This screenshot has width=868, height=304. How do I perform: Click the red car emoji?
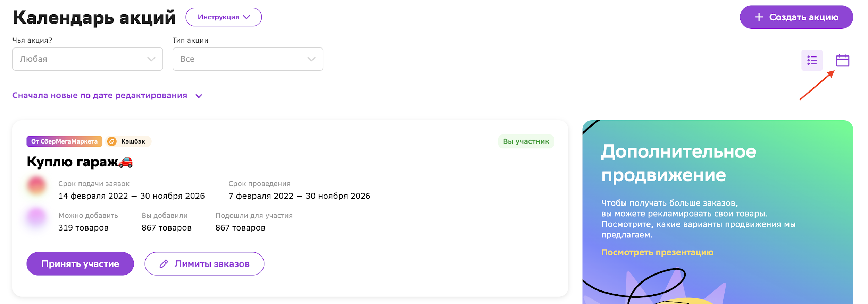click(x=126, y=162)
